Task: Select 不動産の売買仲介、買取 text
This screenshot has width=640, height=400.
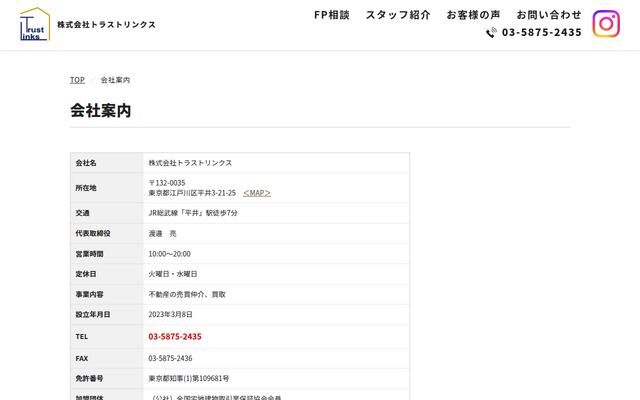Action: coord(187,294)
